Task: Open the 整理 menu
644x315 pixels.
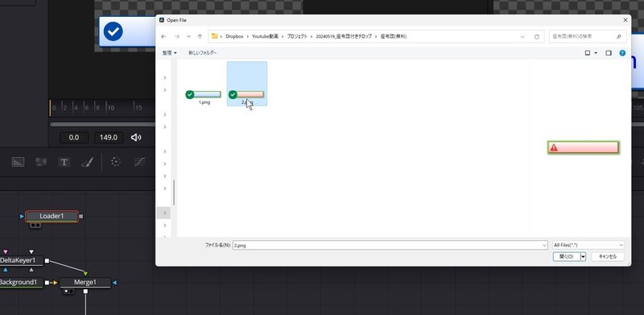Action: (169, 53)
